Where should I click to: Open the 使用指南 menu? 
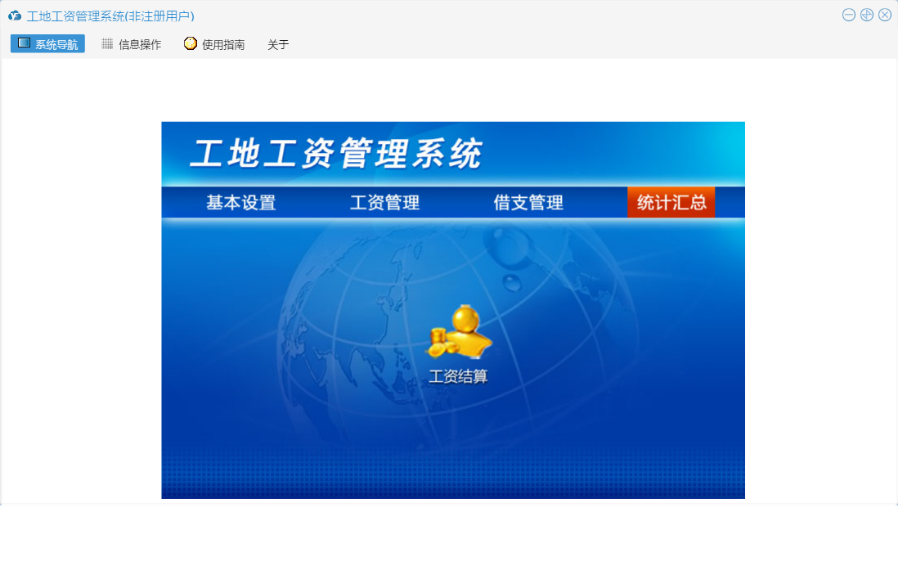click(x=223, y=44)
